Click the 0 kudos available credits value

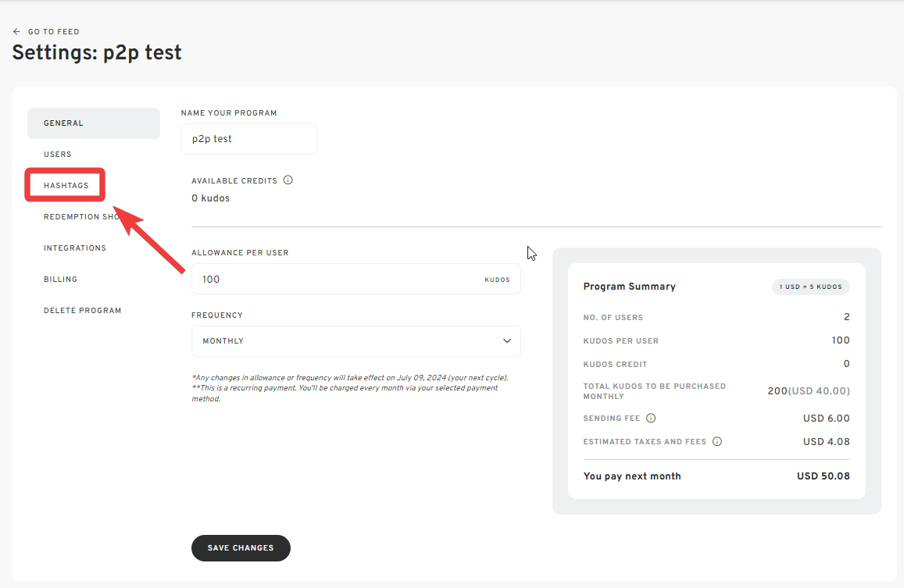tap(210, 198)
